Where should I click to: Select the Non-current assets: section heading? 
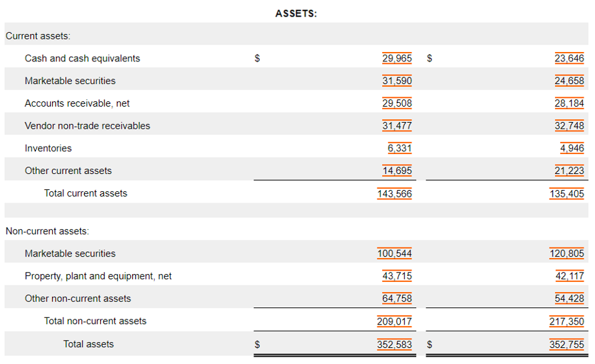47,231
